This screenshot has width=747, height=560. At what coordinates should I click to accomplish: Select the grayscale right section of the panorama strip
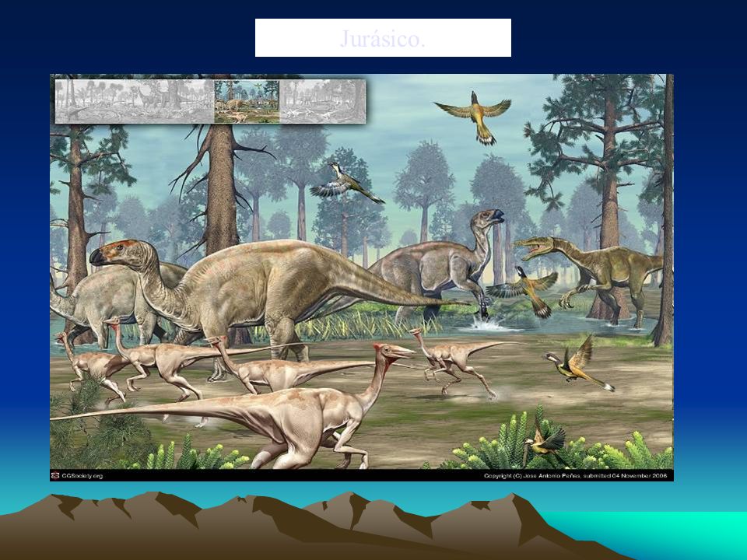click(322, 101)
